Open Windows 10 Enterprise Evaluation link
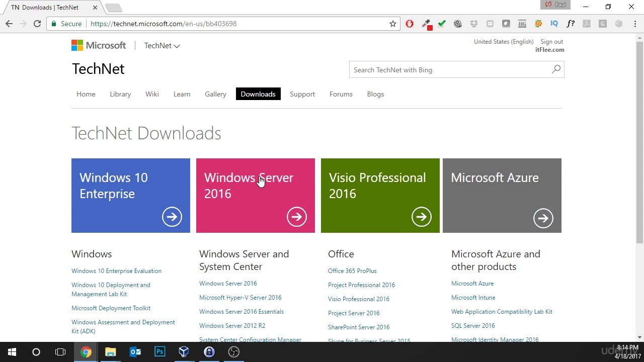644x362 pixels. (116, 271)
